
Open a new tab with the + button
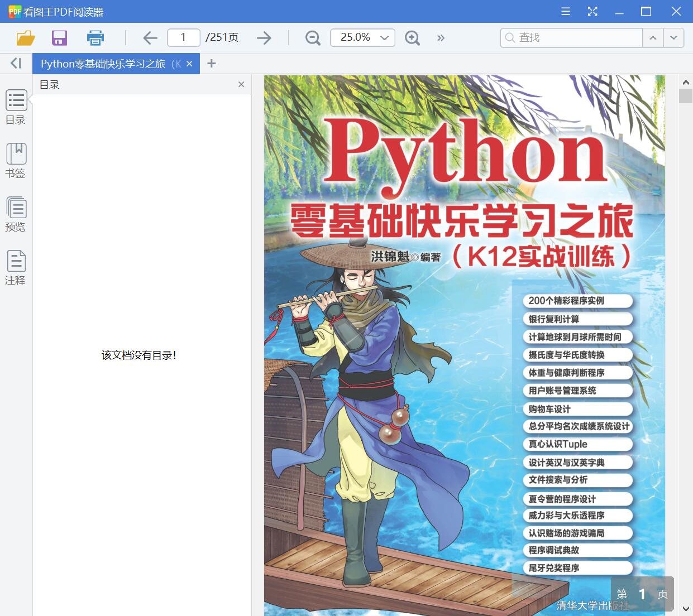pos(211,63)
